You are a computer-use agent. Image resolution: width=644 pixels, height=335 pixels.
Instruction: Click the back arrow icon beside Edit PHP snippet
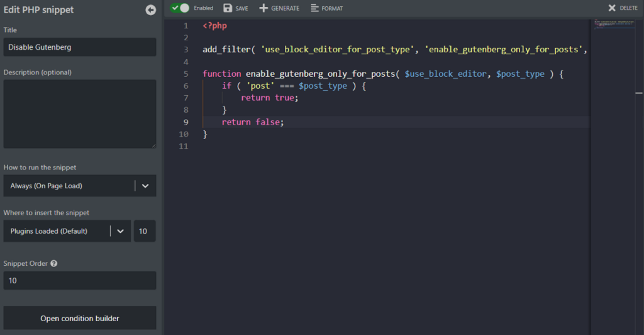[x=150, y=10]
